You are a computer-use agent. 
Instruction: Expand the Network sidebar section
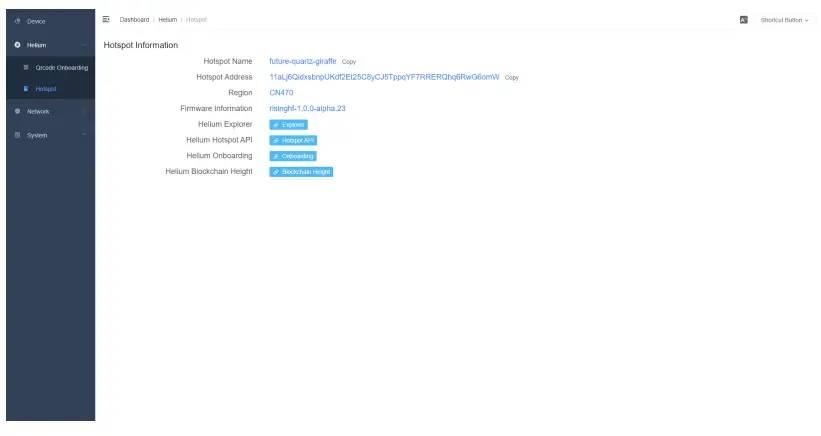[x=51, y=111]
